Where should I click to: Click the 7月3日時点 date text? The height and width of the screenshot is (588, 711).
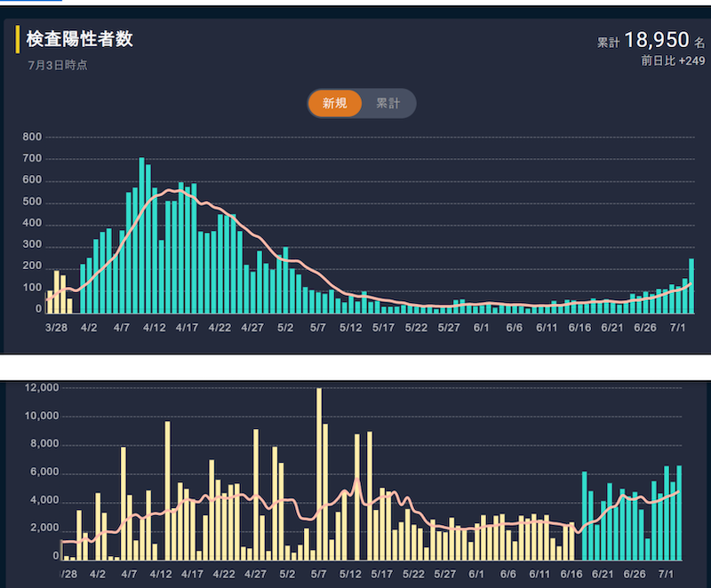58,65
